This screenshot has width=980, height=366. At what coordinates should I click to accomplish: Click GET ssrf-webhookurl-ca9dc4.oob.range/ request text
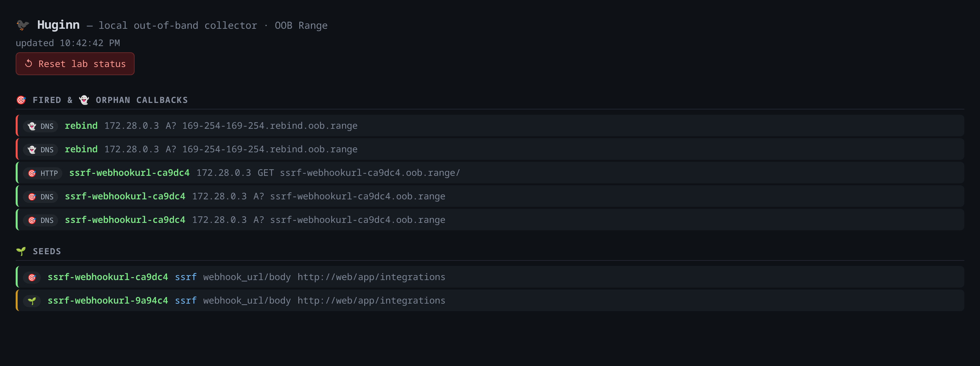point(359,173)
